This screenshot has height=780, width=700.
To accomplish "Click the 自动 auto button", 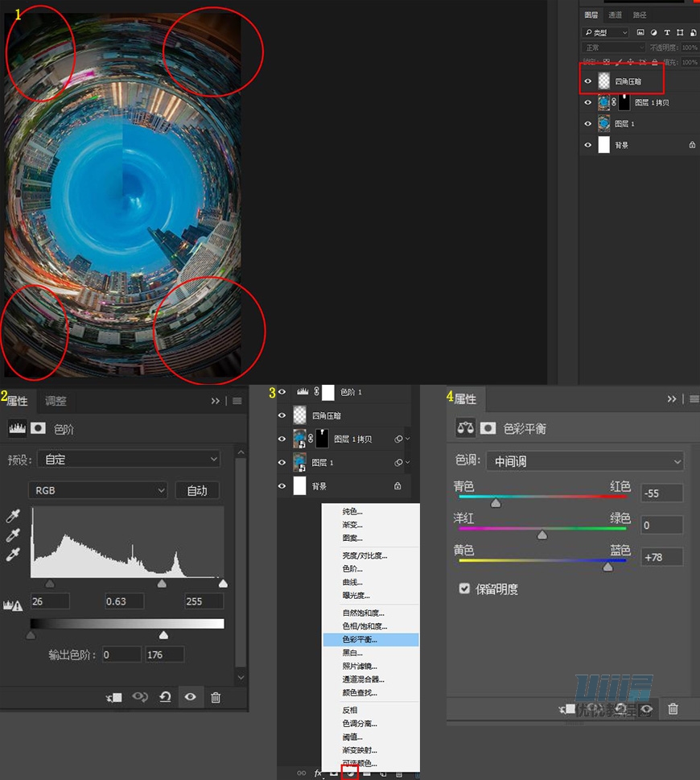I will [196, 490].
